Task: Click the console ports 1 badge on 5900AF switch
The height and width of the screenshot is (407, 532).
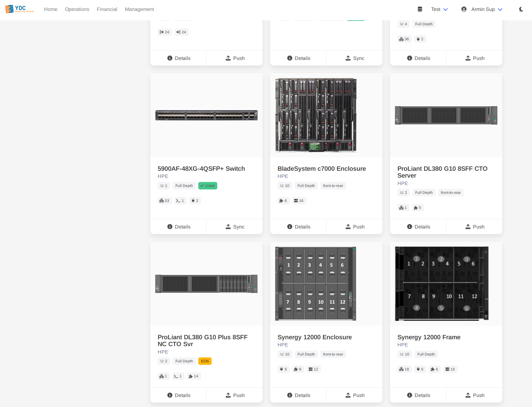Action: pyautogui.click(x=180, y=201)
